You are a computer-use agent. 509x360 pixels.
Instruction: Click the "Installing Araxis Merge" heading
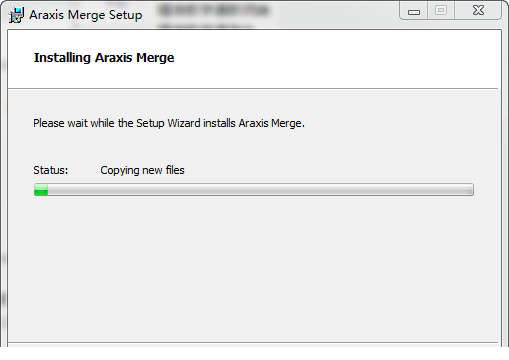click(104, 58)
